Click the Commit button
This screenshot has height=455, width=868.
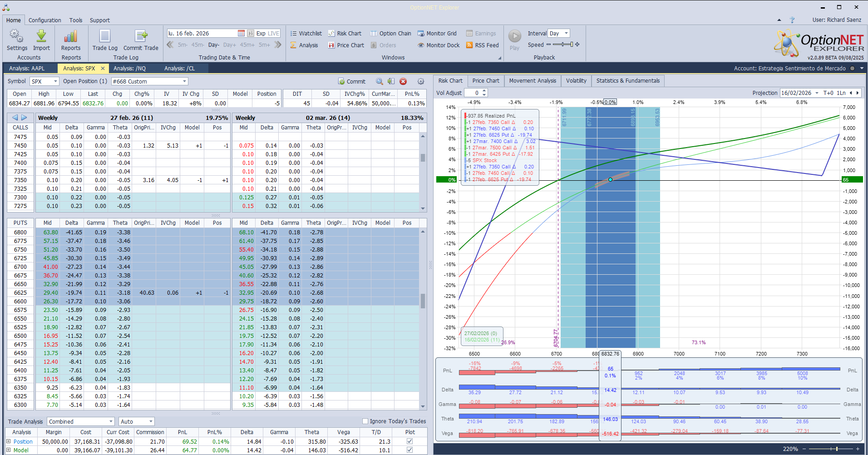click(x=352, y=81)
